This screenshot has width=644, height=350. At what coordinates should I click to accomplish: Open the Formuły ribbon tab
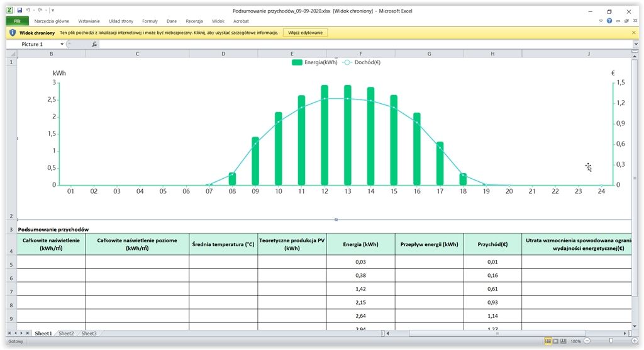pos(150,21)
